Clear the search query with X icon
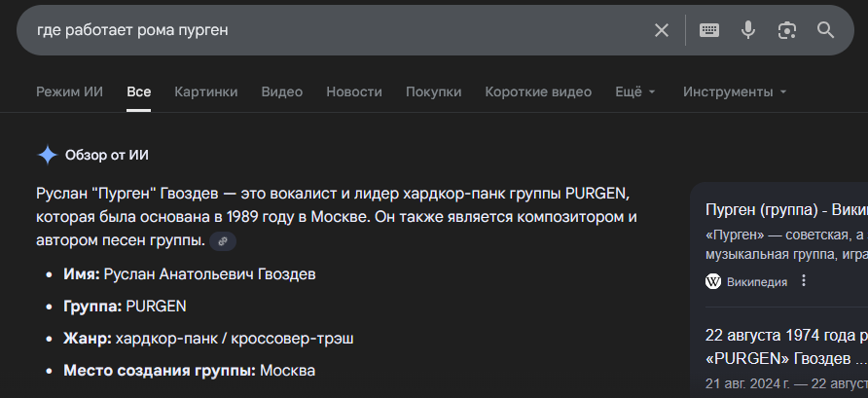This screenshot has width=868, height=398. click(x=662, y=30)
